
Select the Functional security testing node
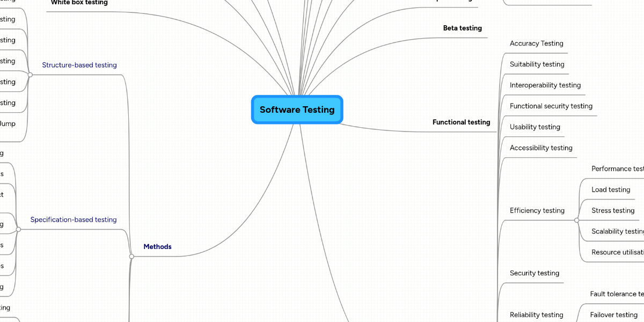tap(551, 106)
